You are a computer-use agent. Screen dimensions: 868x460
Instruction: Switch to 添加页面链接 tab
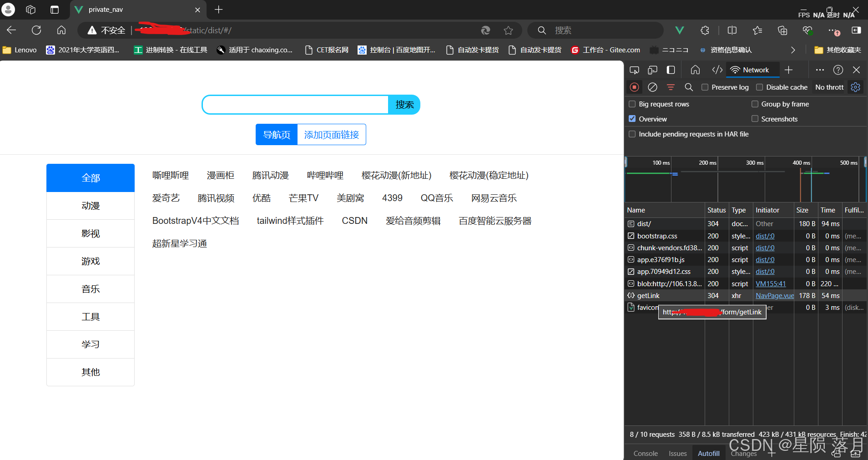332,135
